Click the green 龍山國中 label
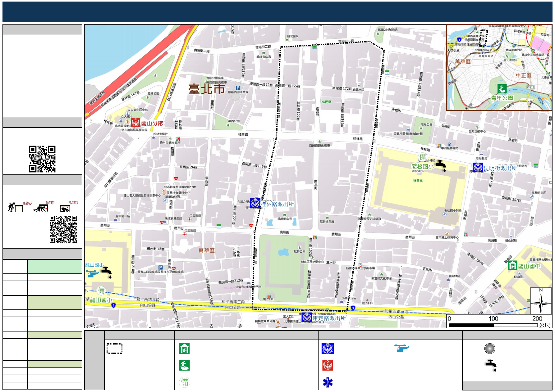The image size is (555, 392). tap(529, 266)
